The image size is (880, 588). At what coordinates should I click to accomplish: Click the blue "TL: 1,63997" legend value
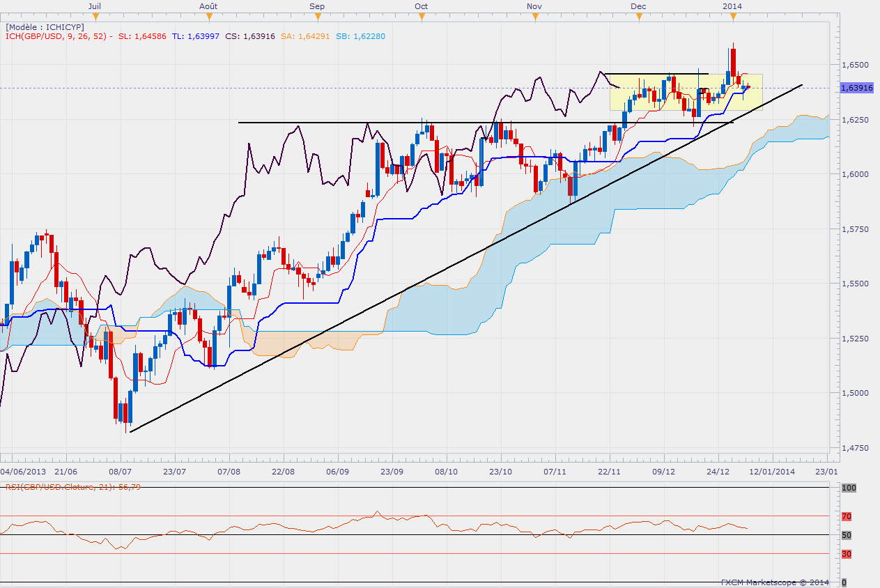pyautogui.click(x=196, y=36)
